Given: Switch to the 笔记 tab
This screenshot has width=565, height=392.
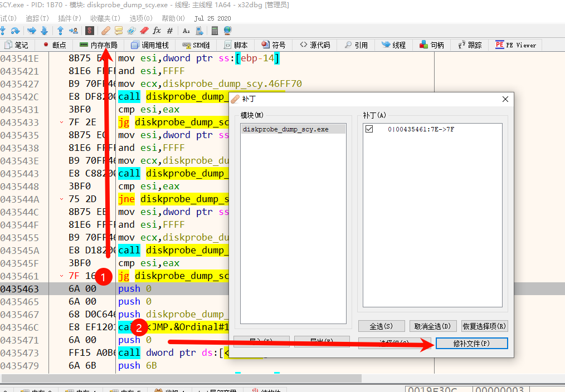Looking at the screenshot, I should pos(17,45).
